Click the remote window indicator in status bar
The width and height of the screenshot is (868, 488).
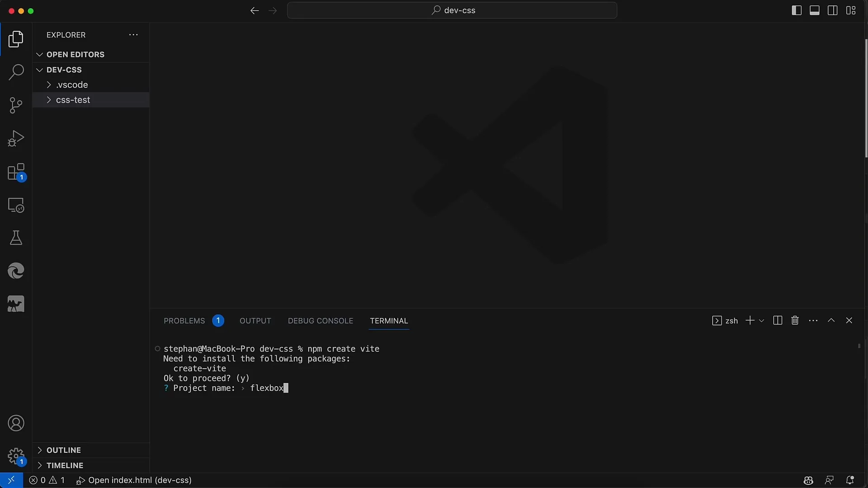[x=11, y=480]
